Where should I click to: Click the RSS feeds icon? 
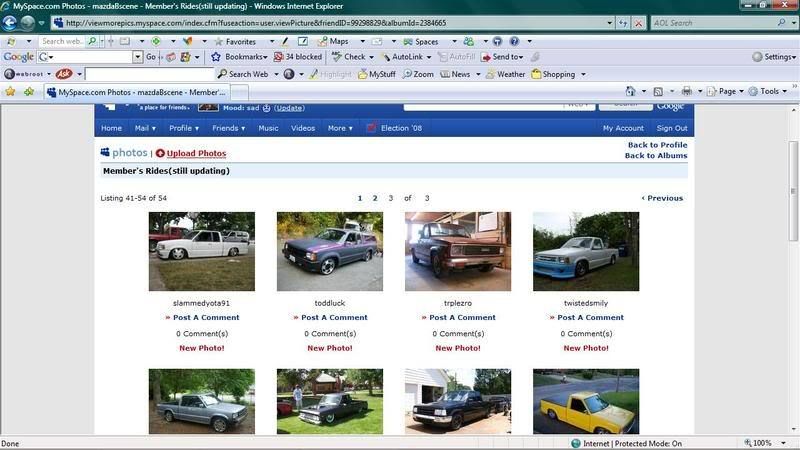659,91
